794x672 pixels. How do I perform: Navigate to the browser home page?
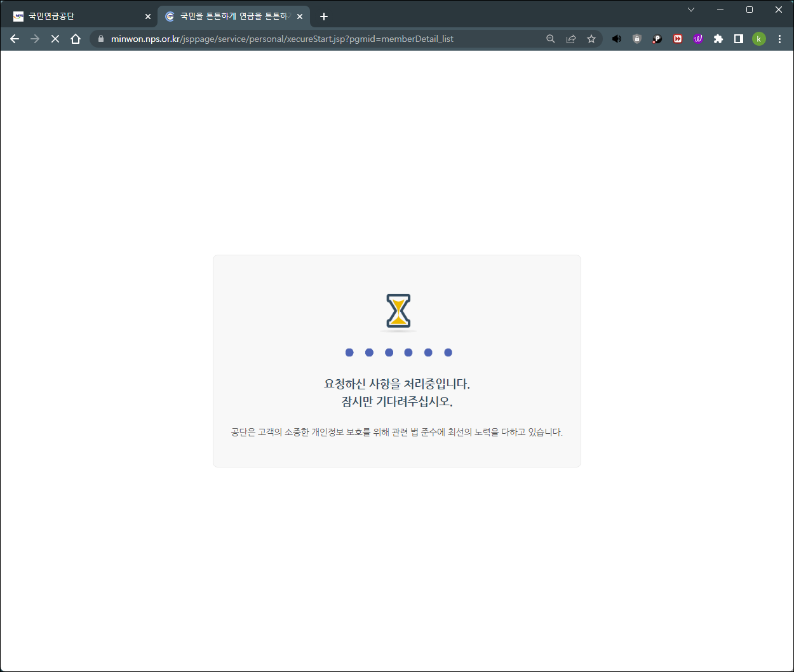point(76,39)
